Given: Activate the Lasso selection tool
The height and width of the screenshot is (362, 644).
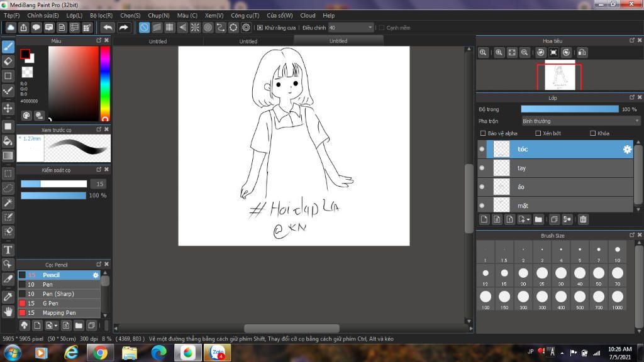Looking at the screenshot, I should (x=8, y=188).
